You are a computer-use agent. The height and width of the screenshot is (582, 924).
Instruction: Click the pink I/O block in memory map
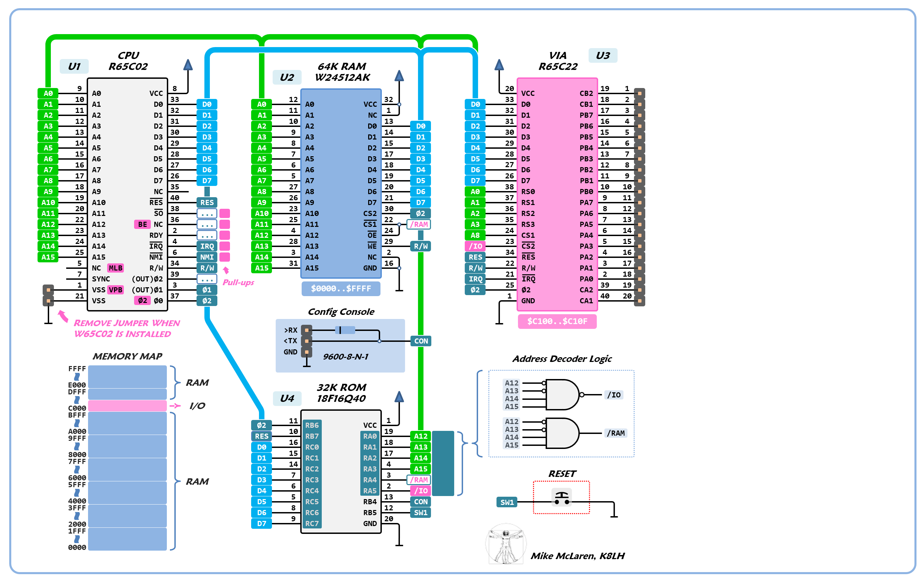[x=127, y=406]
